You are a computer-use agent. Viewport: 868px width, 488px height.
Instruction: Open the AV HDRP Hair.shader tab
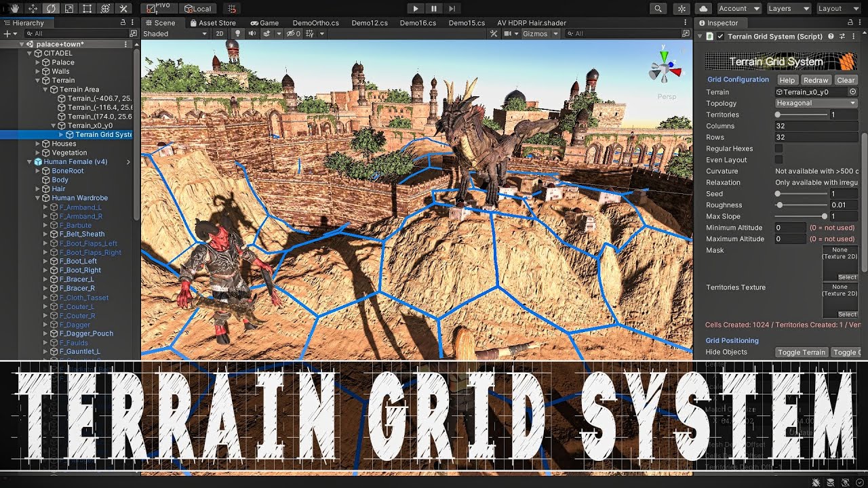(531, 23)
